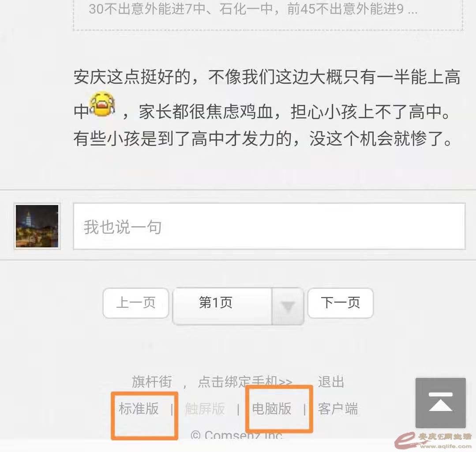The height and width of the screenshot is (452, 476).
Task: Go to previous page with 上一页
Action: 136,303
